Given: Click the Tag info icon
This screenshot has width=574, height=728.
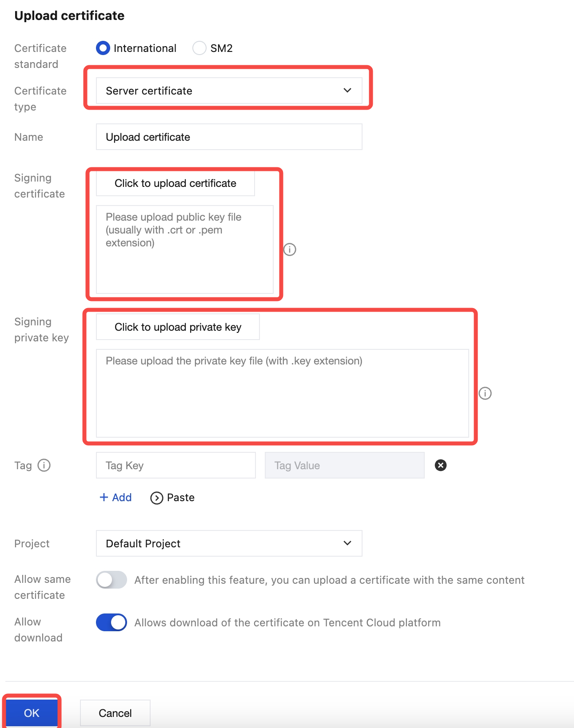Looking at the screenshot, I should [x=44, y=465].
